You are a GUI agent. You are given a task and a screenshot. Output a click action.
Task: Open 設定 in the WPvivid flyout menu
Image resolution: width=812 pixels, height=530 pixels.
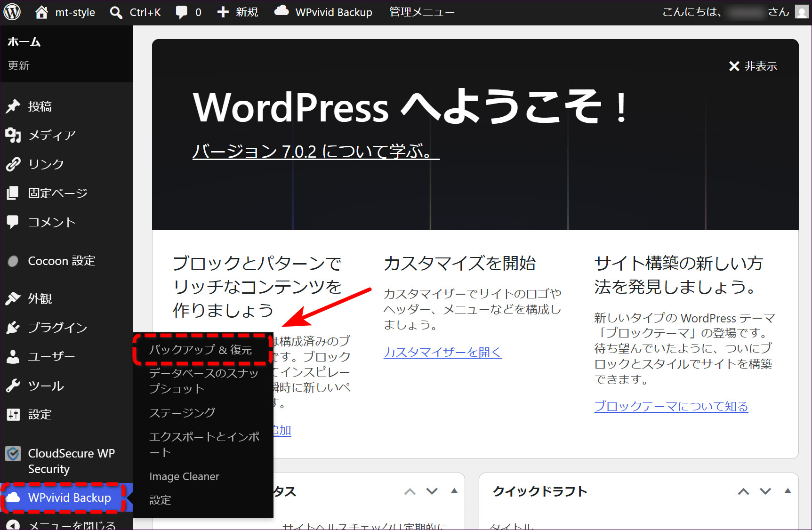tap(160, 500)
